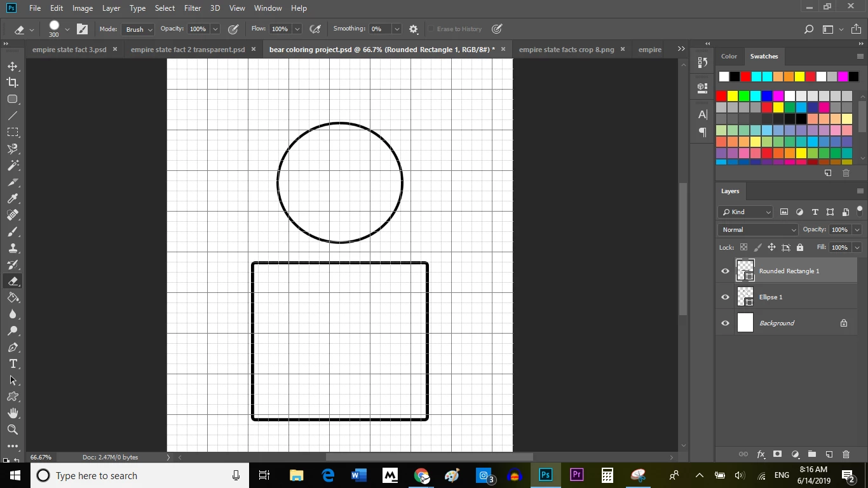Hide the Background layer
The width and height of the screenshot is (868, 488).
[725, 323]
